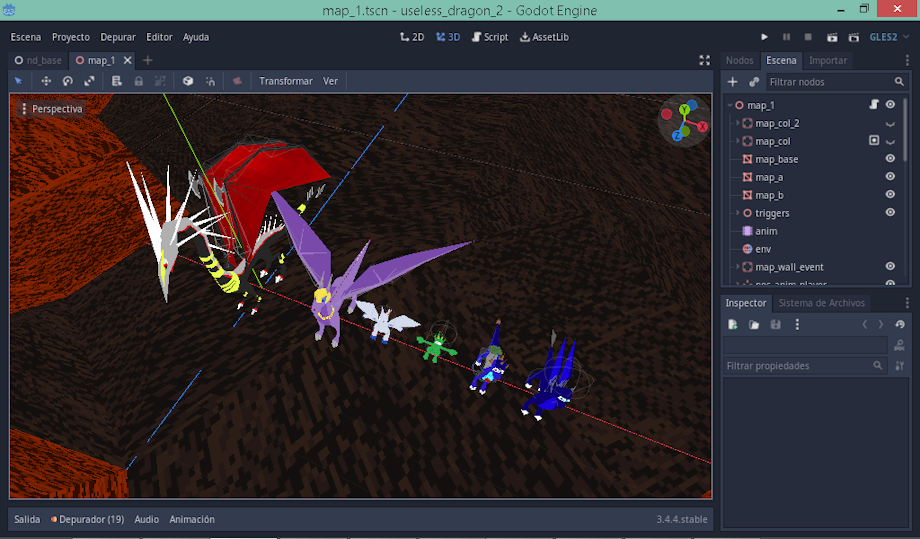Screen dimensions: 920x539
Task: Click the add new node plus icon
Action: (732, 82)
